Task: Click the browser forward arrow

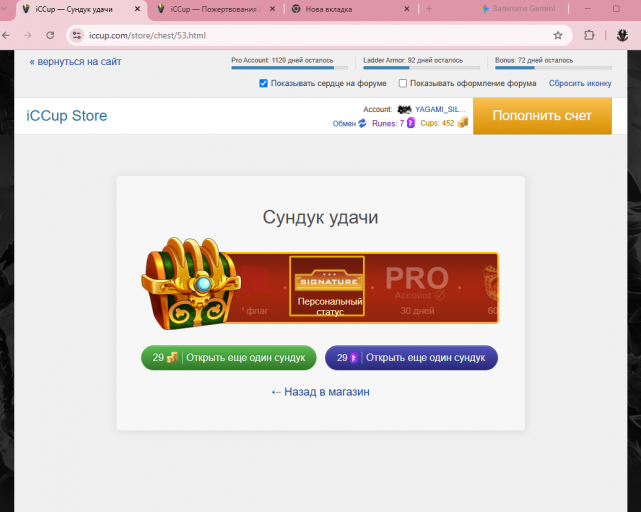Action: (x=27, y=36)
